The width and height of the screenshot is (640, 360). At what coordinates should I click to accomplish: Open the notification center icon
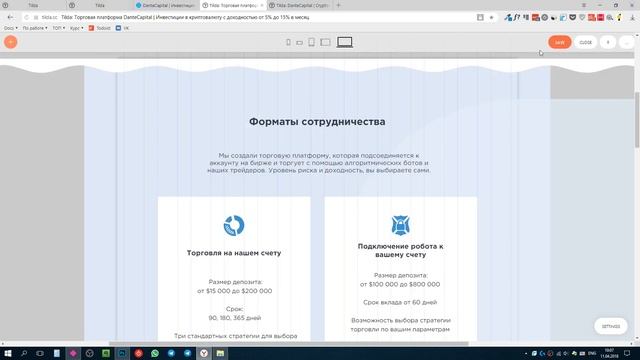(627, 353)
